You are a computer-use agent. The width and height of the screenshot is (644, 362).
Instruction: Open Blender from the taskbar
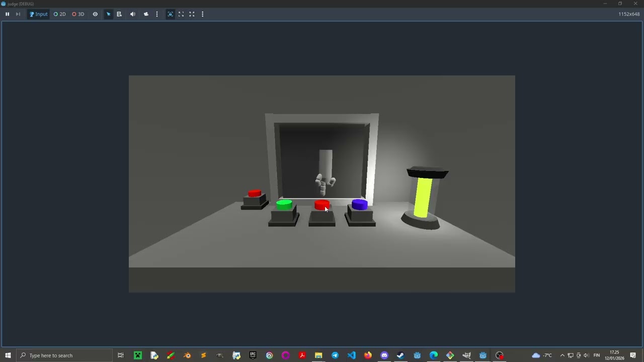[x=187, y=355]
